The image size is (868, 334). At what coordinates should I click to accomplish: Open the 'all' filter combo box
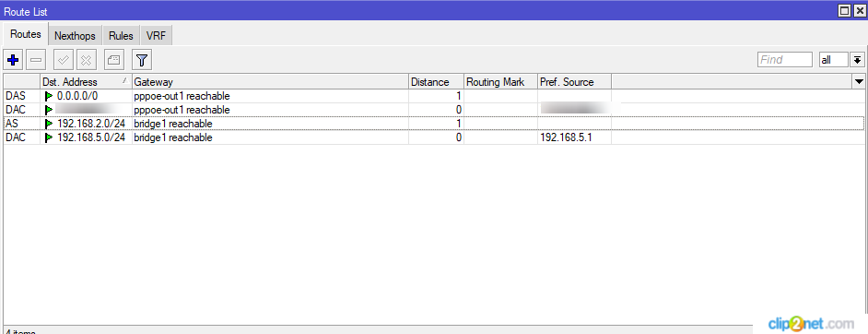[833, 60]
